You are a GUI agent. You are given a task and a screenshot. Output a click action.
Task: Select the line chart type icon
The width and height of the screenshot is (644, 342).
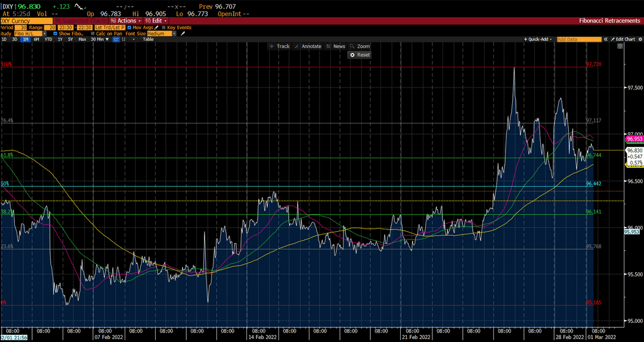coord(116,39)
